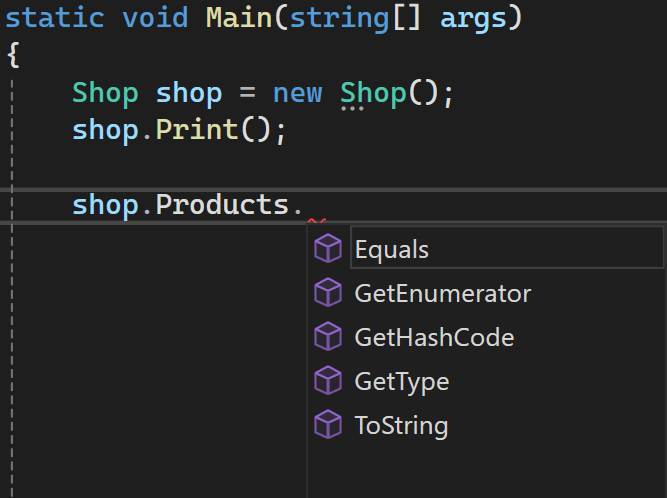Click the method icon beside GetHashCode

pos(328,337)
